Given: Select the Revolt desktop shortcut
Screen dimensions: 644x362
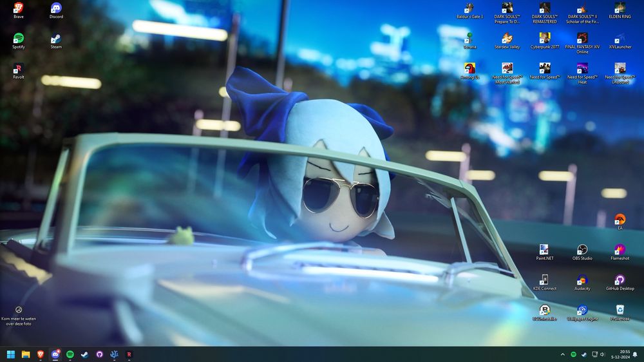Looking at the screenshot, I should click(19, 71).
